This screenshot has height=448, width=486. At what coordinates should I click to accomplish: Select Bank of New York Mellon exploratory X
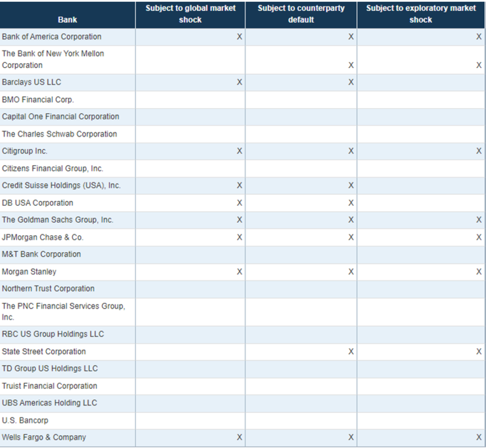pos(479,65)
